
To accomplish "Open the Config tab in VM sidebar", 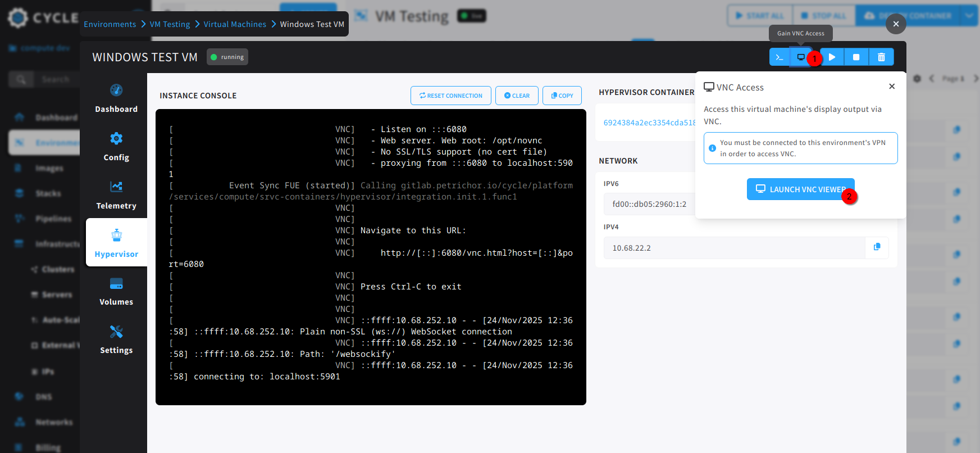I will (116, 146).
